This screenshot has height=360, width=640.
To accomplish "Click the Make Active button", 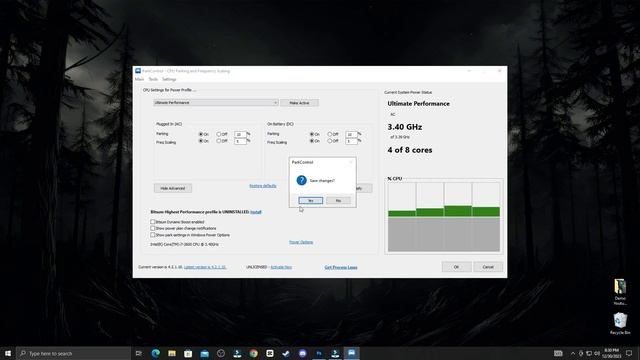I will 299,103.
